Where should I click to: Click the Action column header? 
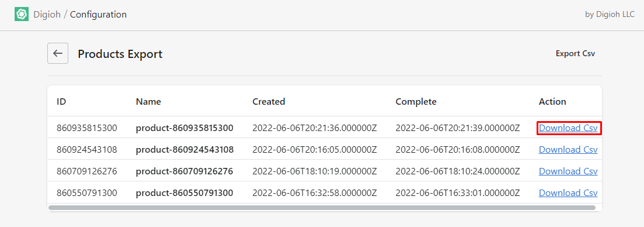pyautogui.click(x=552, y=102)
